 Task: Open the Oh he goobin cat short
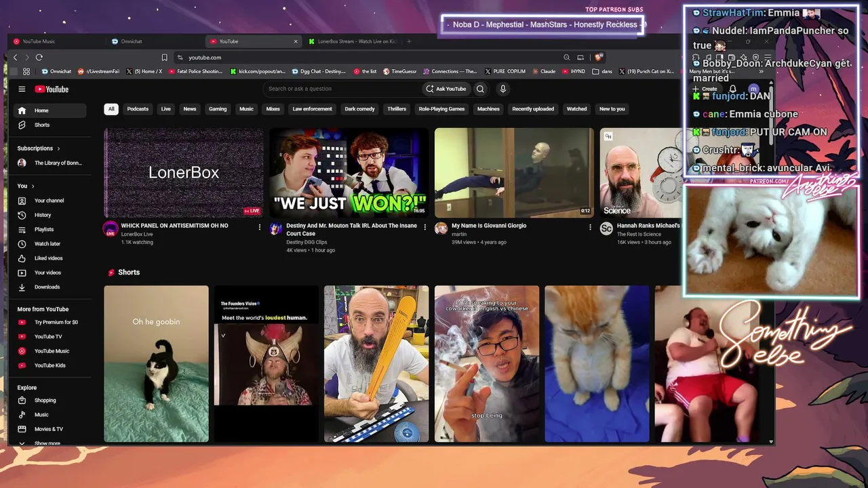[x=156, y=364]
